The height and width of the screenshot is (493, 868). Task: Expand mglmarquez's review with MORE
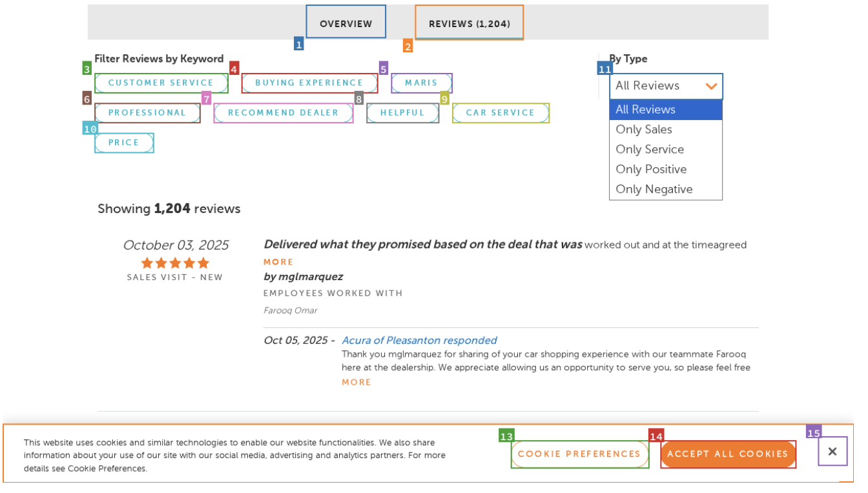[x=278, y=262]
